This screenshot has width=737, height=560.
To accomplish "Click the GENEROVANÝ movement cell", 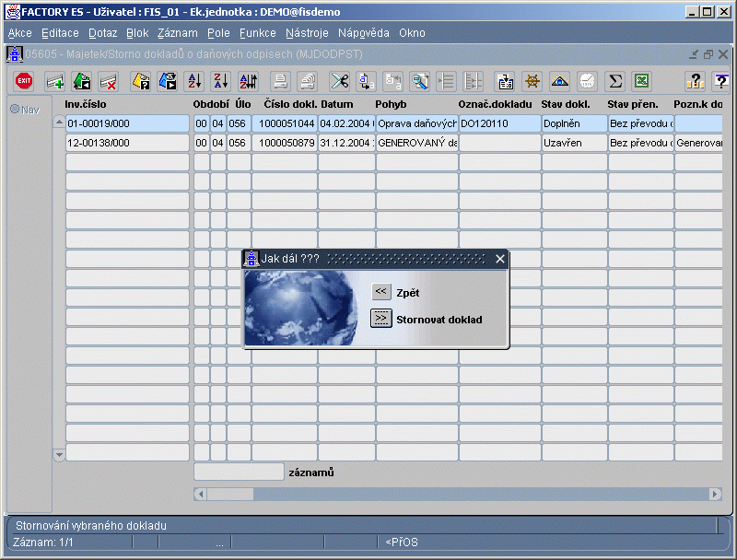I will (417, 143).
